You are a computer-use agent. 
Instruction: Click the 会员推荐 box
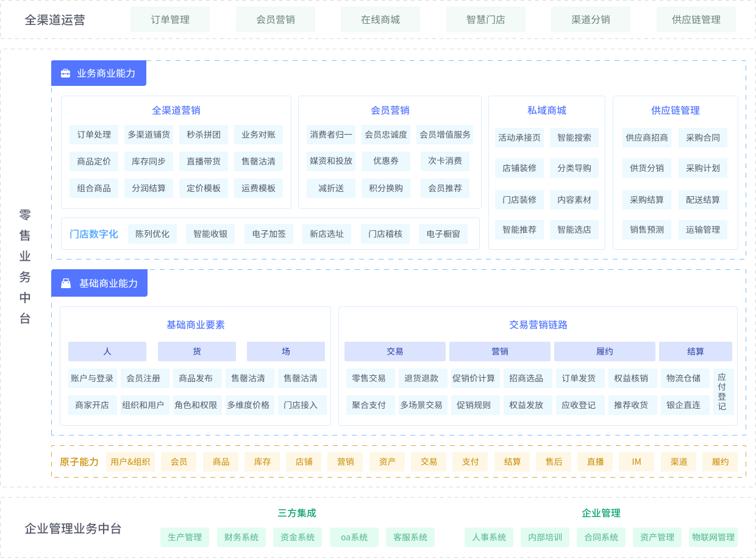pos(445,188)
